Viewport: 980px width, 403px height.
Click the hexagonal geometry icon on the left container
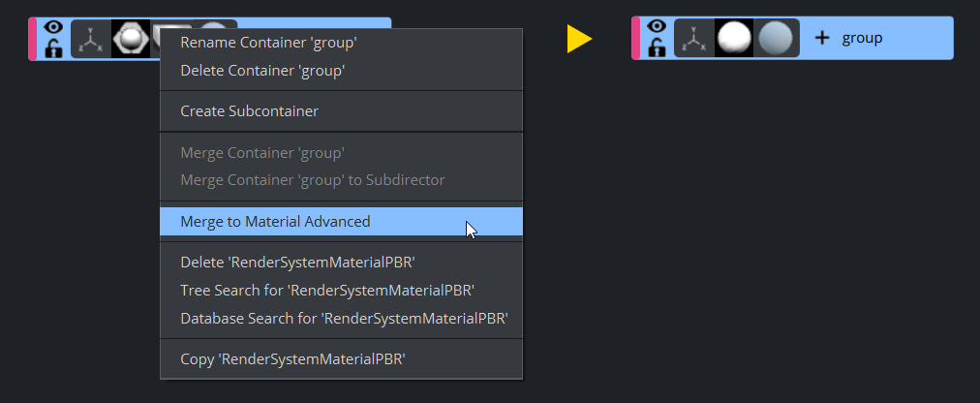(x=128, y=38)
